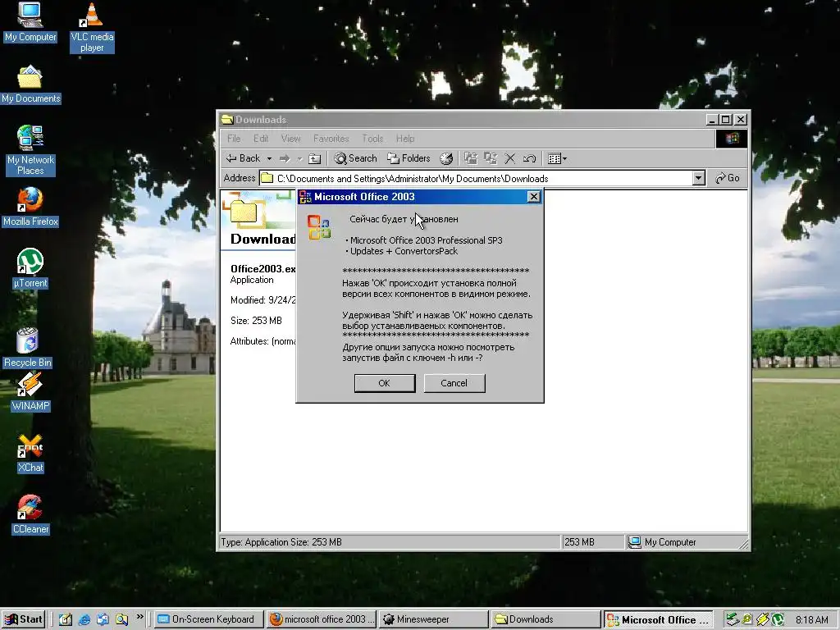Click Outlook Express Quick Launch icon
The width and height of the screenshot is (840, 630).
tap(103, 620)
